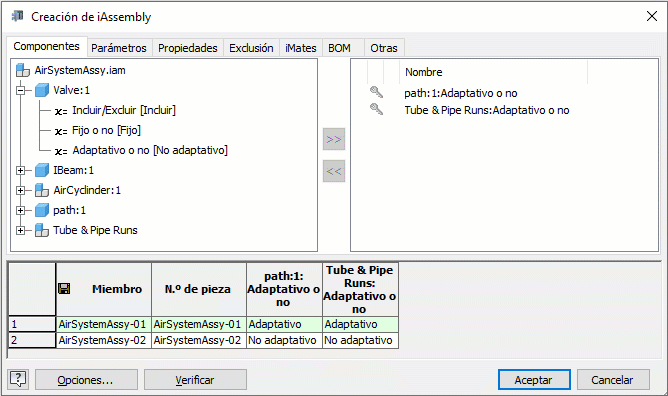The height and width of the screenshot is (396, 668).
Task: Click Miembro cell AirSystemAssy-02
Action: click(104, 340)
